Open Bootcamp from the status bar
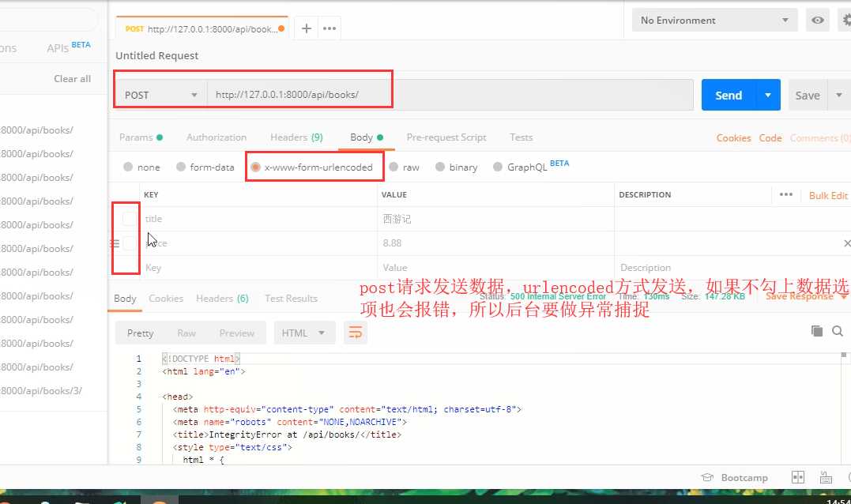 [x=735, y=477]
